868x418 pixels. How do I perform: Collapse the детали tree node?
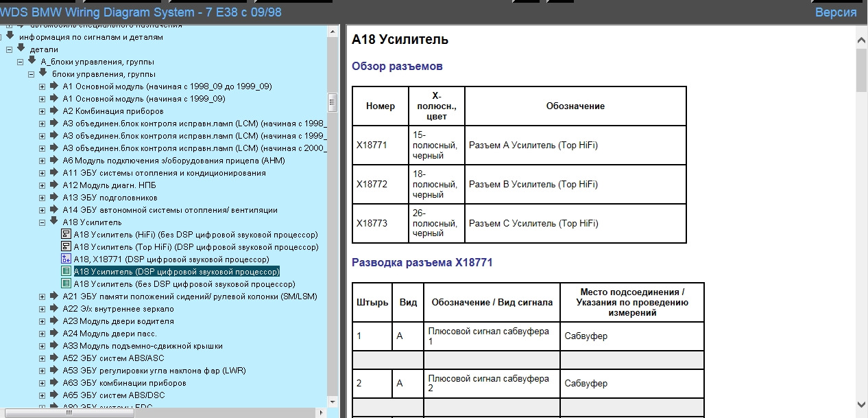(x=10, y=49)
